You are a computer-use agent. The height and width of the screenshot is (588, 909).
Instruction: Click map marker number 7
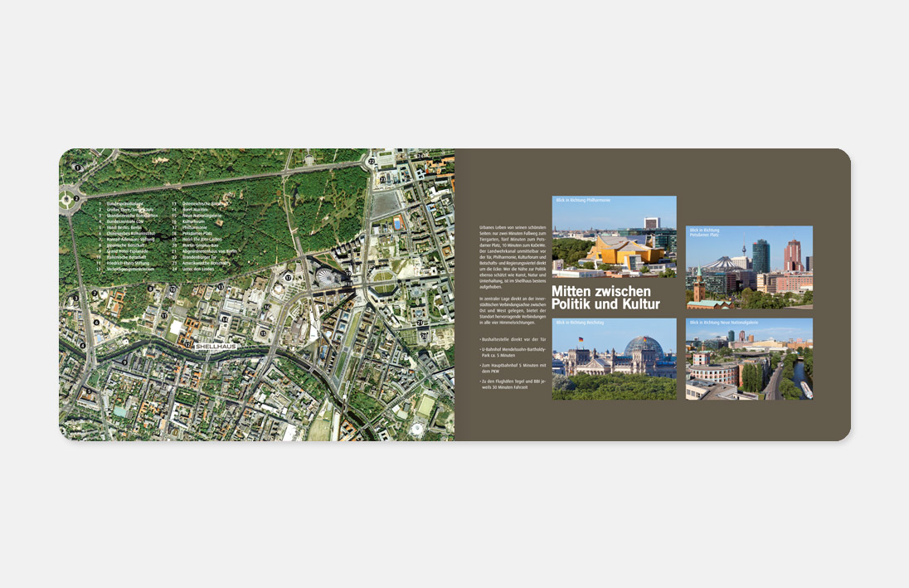[x=95, y=294]
